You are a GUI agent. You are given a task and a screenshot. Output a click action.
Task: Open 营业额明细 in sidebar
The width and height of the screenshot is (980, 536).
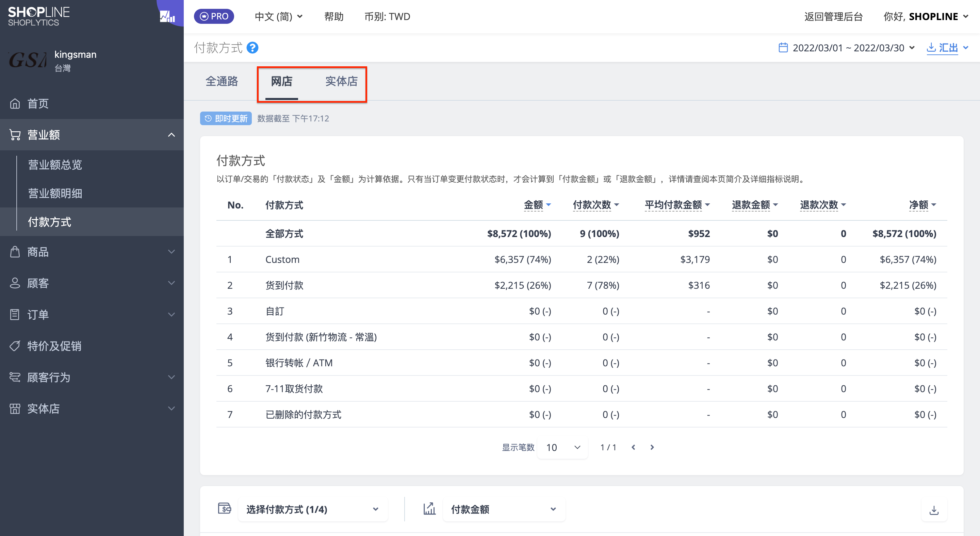tap(55, 193)
